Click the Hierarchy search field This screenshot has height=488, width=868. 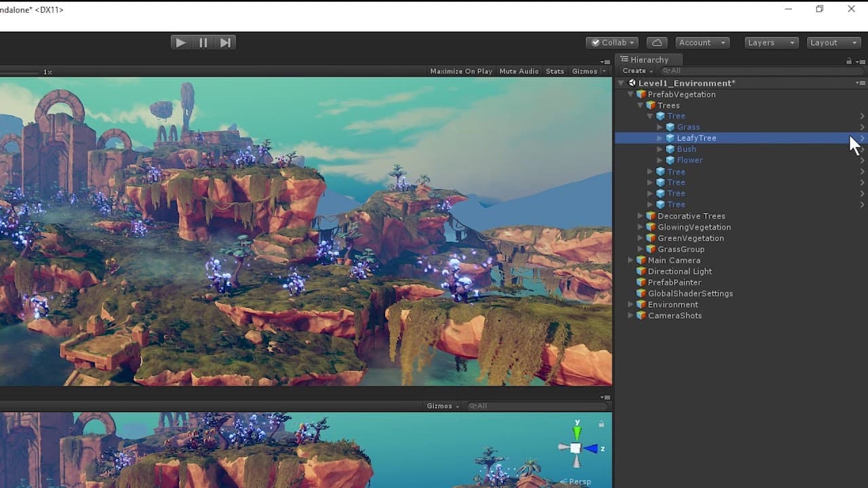[761, 70]
